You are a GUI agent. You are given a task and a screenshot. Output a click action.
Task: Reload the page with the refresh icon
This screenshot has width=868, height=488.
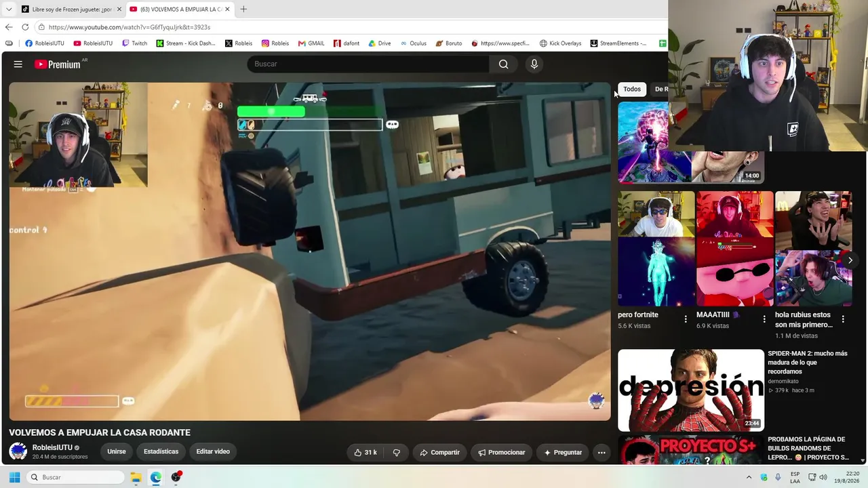[x=25, y=27]
